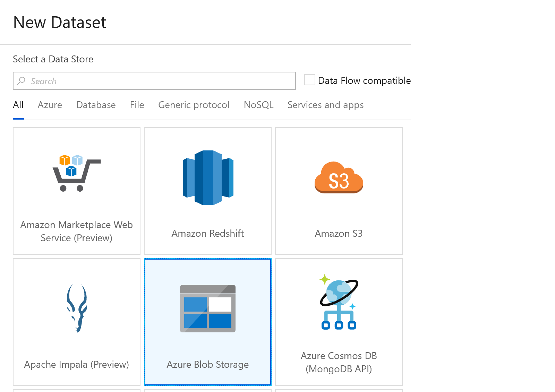Click the Amazon Marketplace shopping cart icon

[77, 173]
